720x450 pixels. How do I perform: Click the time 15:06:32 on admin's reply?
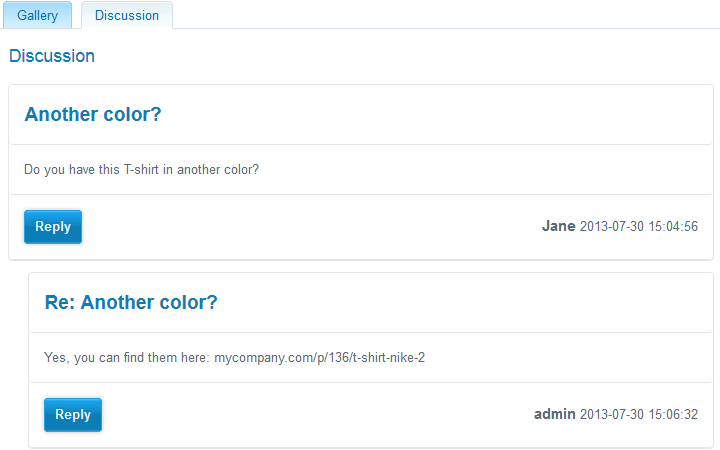coord(673,415)
